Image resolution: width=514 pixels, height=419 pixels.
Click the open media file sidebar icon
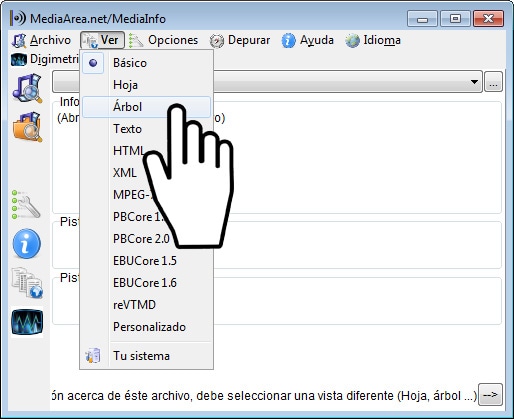coord(27,89)
